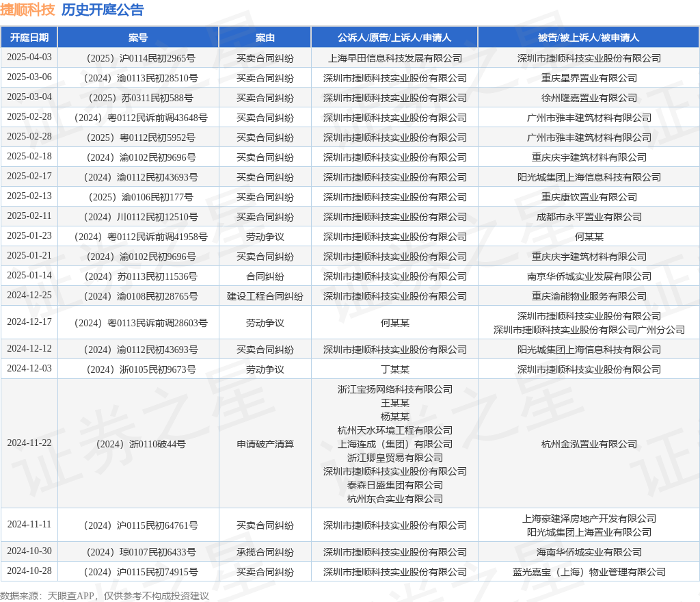Select the 案由 column header

265,38
